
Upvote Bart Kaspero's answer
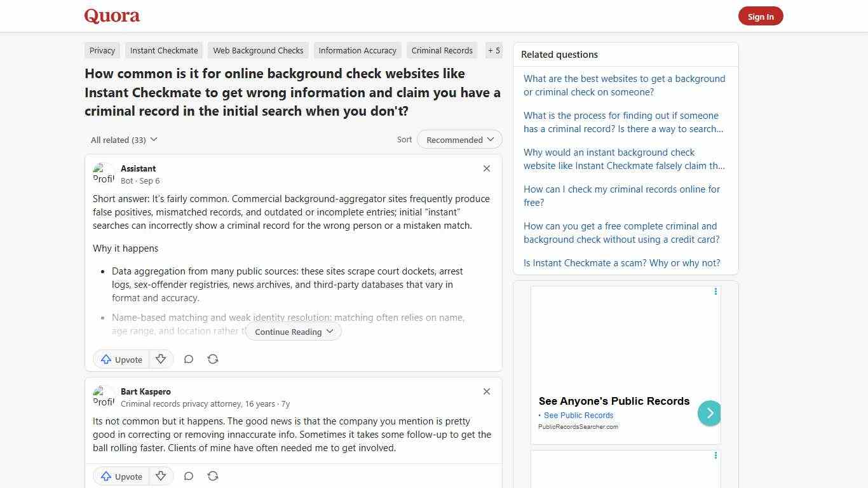(121, 476)
